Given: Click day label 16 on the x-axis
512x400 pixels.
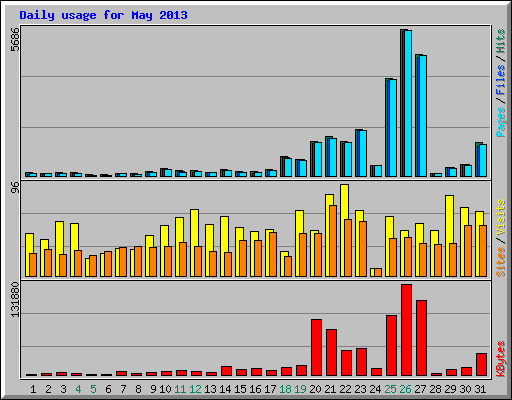Looking at the screenshot, I should [x=255, y=389].
